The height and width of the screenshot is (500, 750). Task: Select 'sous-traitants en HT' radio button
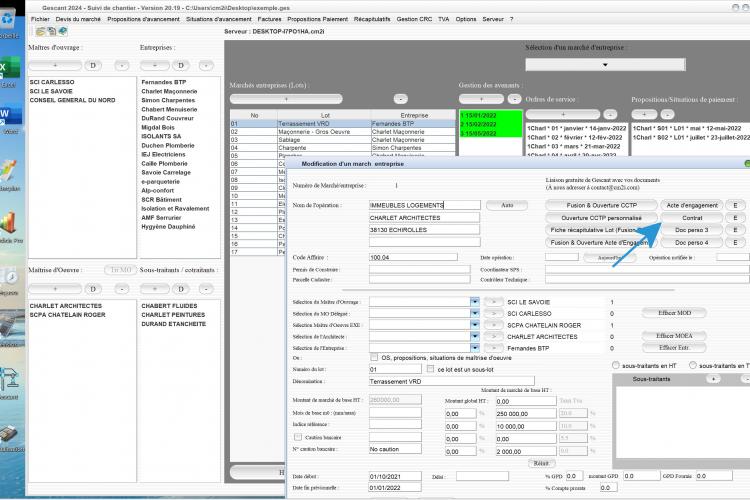616,365
